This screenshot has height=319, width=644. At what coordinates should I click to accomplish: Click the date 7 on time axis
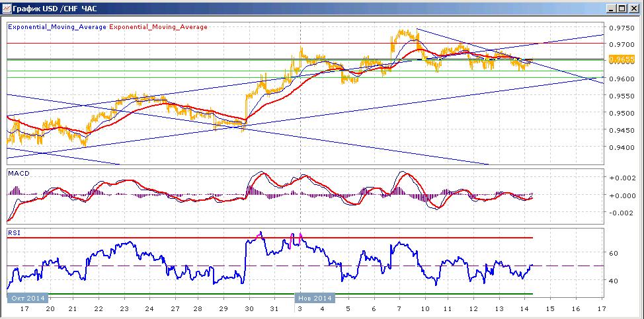399,308
